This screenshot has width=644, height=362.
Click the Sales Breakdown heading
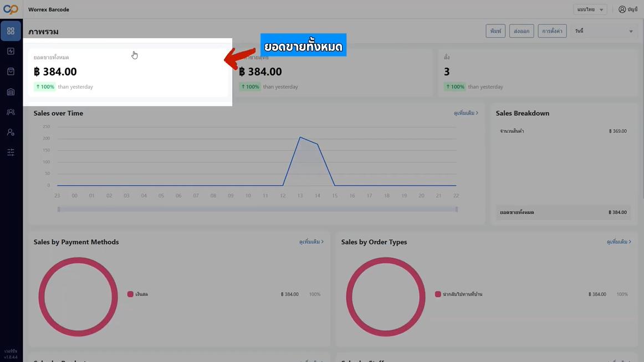click(523, 113)
